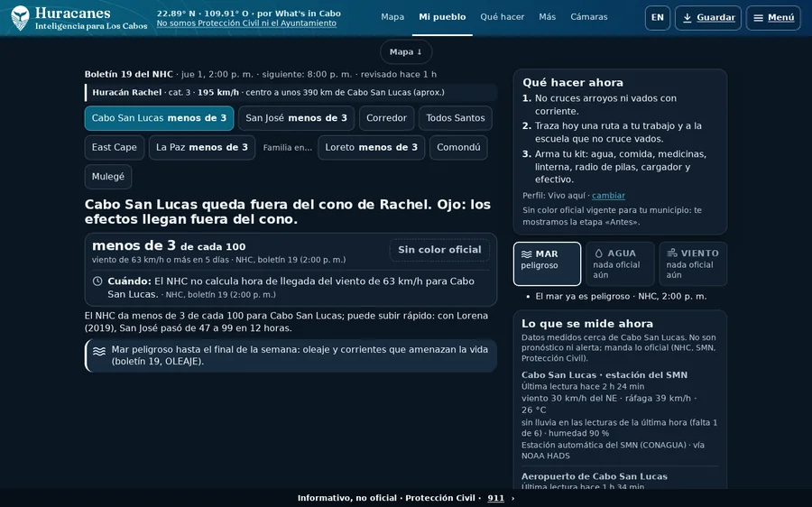Image resolution: width=812 pixels, height=507 pixels.
Task: Click the 'Sin color oficial' badge
Action: pyautogui.click(x=439, y=250)
